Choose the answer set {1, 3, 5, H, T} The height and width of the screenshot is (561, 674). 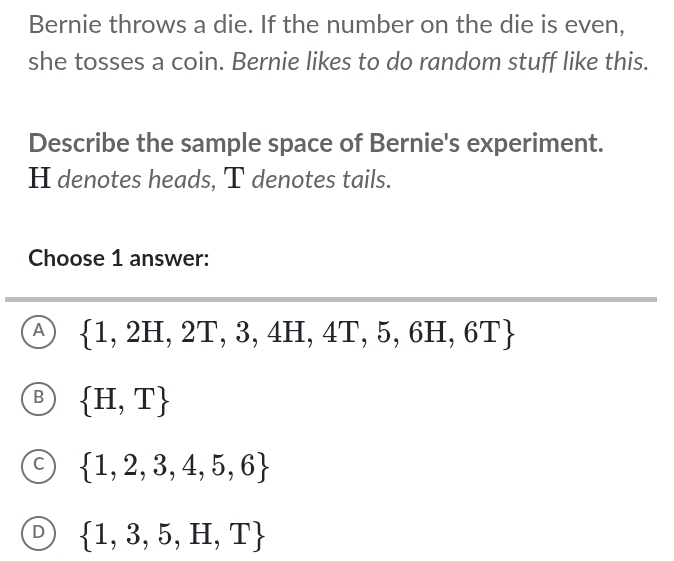pos(174,534)
